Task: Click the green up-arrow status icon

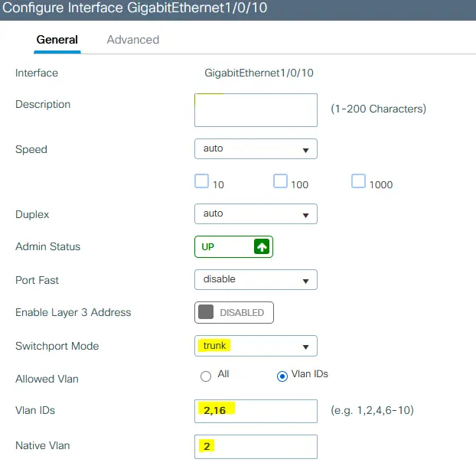Action: coord(262,246)
